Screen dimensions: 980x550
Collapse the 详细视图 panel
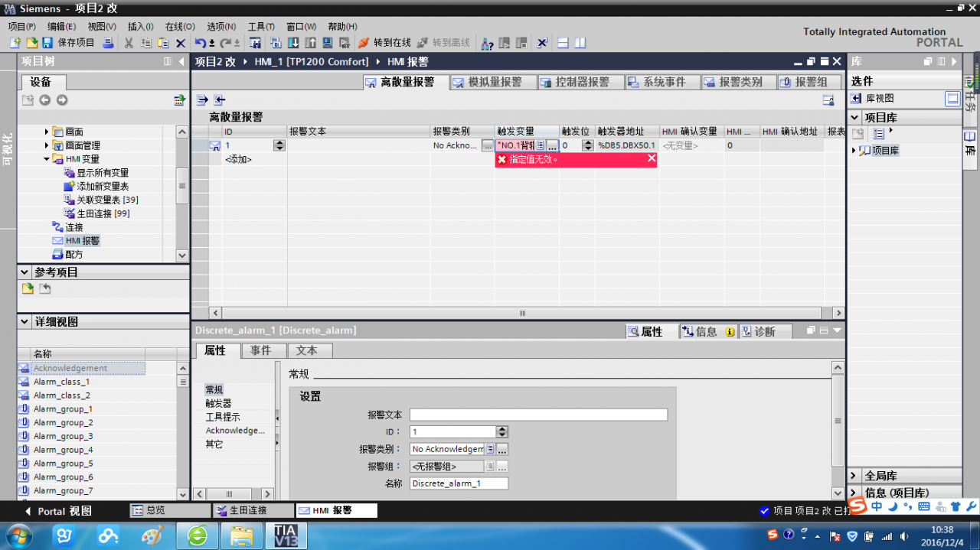(24, 322)
